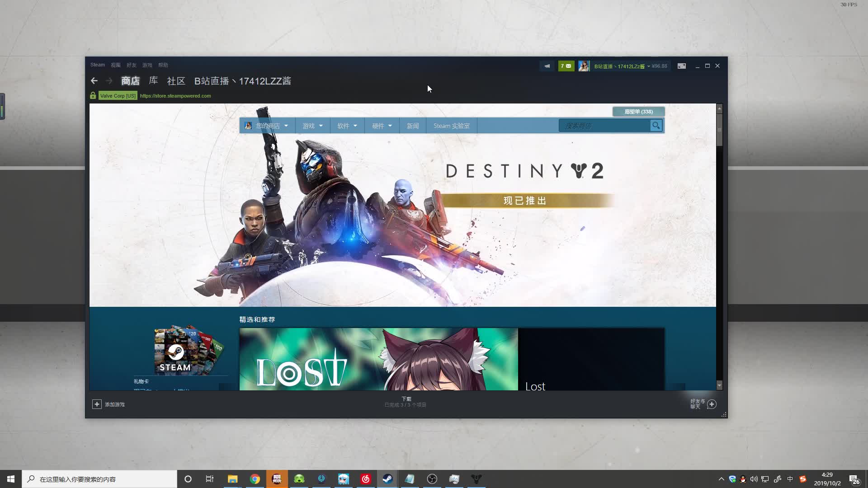Open the profile tab B站直播丶17412LZZ酱
Screen dimensions: 868x488
[243, 81]
